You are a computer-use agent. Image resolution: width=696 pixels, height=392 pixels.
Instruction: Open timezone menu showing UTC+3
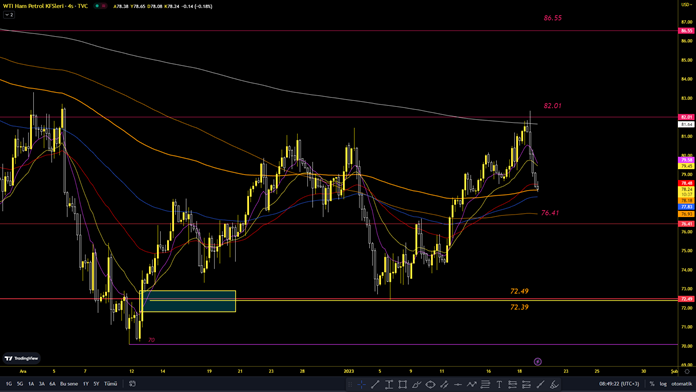pyautogui.click(x=619, y=384)
